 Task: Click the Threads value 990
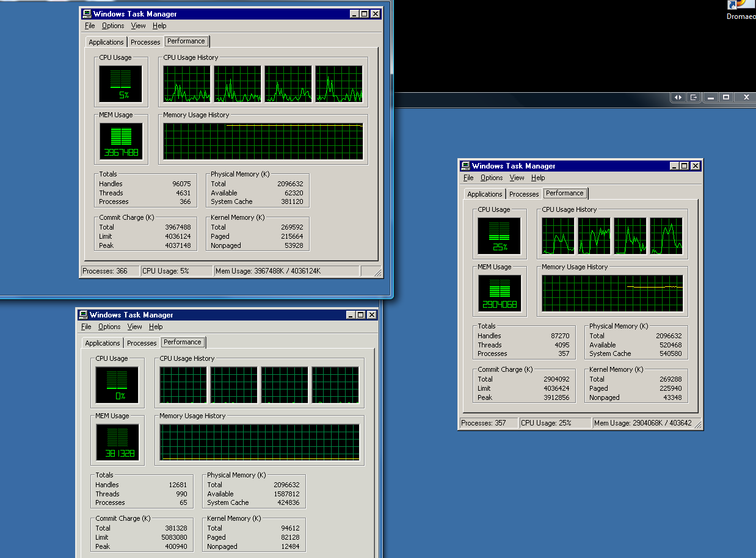tap(181, 494)
